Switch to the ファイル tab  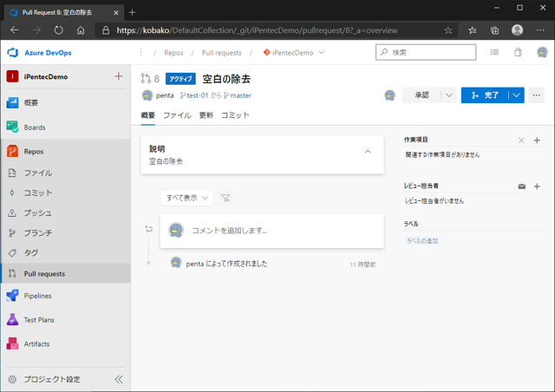[x=177, y=115]
